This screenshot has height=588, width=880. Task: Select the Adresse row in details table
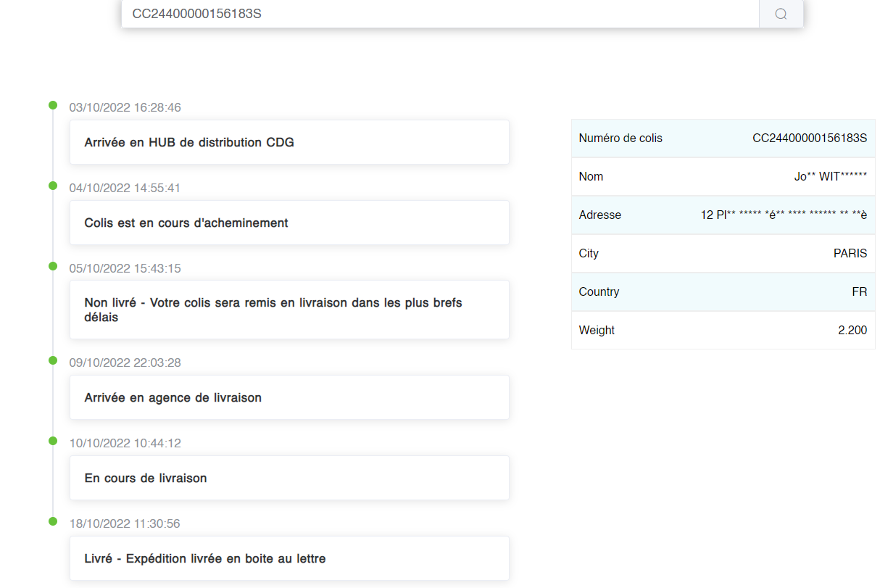(x=723, y=215)
